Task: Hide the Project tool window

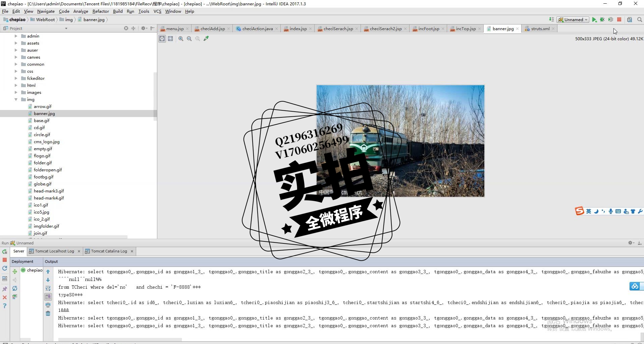Action: click(x=153, y=28)
